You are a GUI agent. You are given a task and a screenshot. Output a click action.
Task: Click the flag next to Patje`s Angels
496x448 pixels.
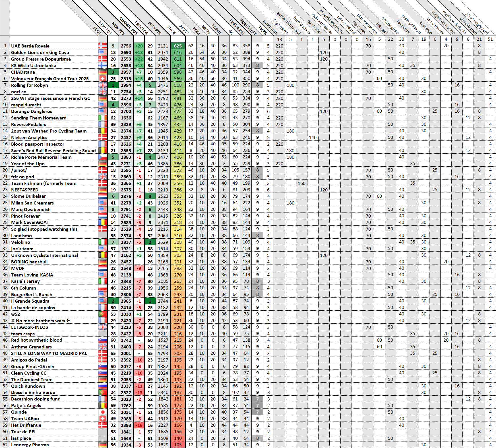coord(103,406)
